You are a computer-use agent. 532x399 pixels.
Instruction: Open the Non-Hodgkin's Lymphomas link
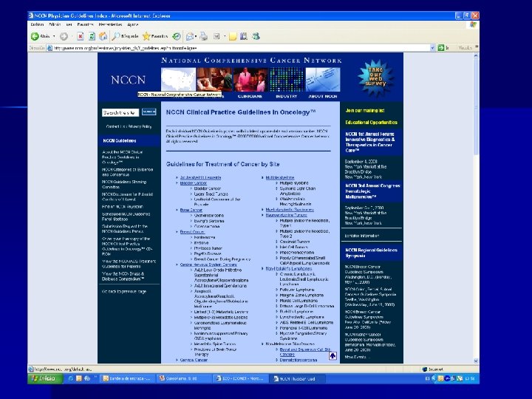click(289, 268)
